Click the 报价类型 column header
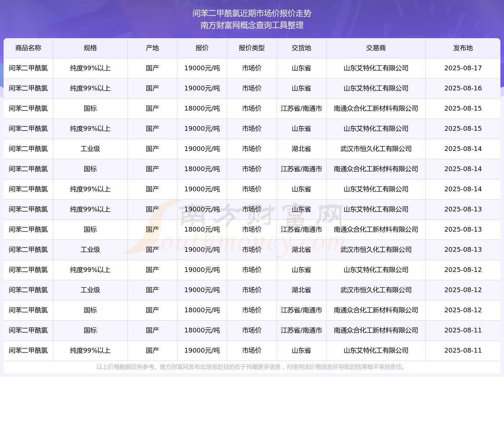504x434 pixels. [252, 48]
